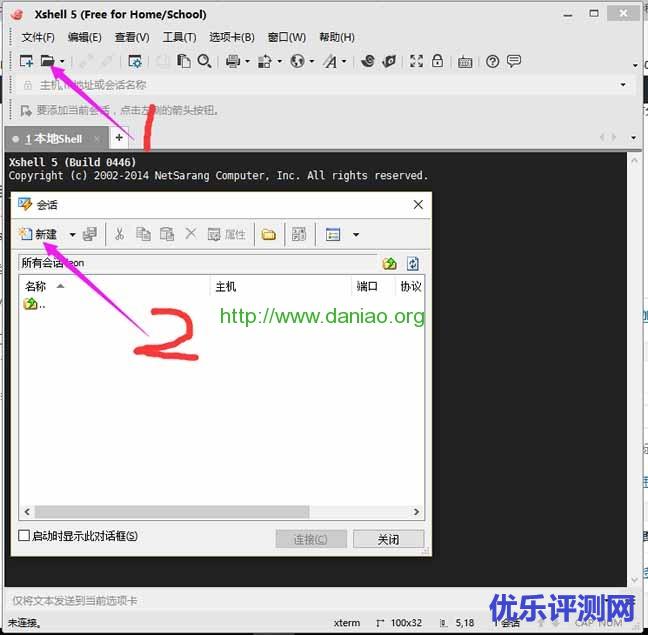This screenshot has width=648, height=635.
Task: Open dropdown arrow beside open-folder toolbar icon
Action: 62,62
